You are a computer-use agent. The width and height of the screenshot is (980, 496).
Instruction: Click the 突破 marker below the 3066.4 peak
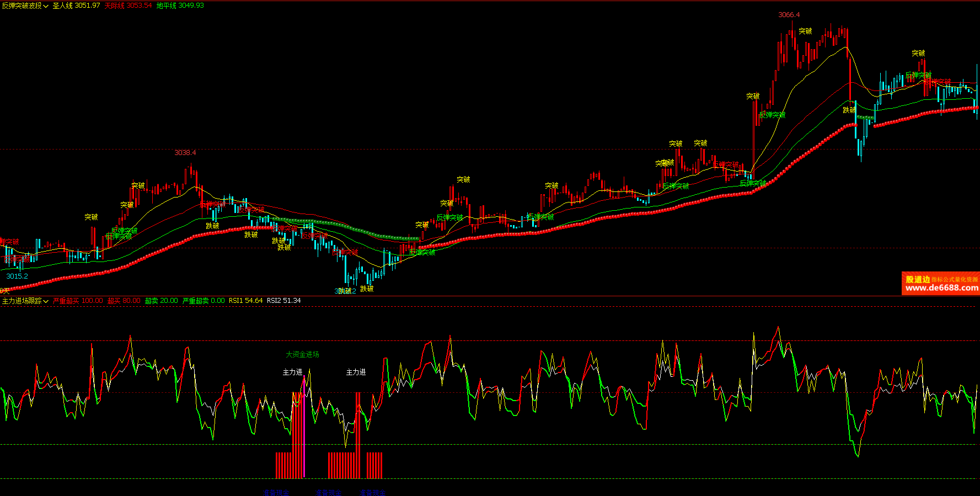[x=805, y=31]
